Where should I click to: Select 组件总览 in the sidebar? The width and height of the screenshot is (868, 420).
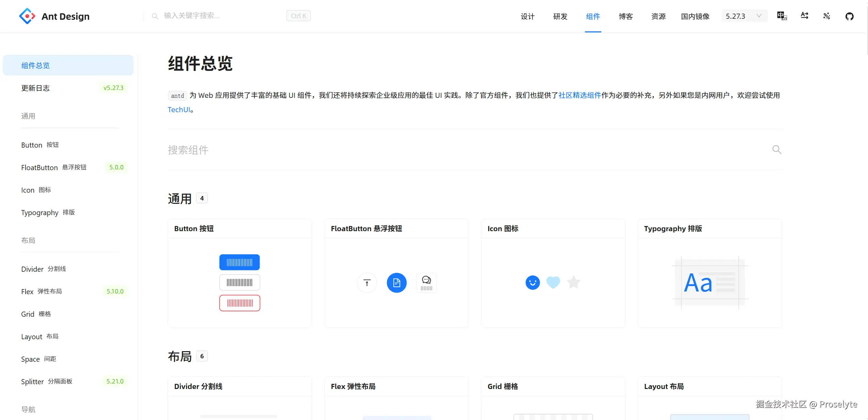click(x=68, y=65)
